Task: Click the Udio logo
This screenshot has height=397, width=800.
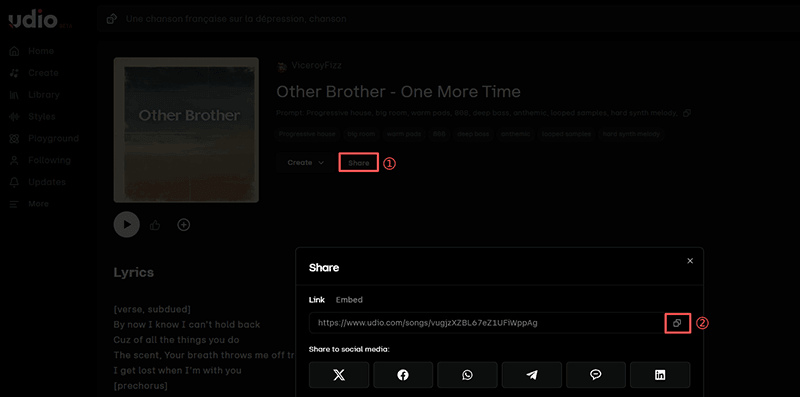Action: click(x=33, y=19)
